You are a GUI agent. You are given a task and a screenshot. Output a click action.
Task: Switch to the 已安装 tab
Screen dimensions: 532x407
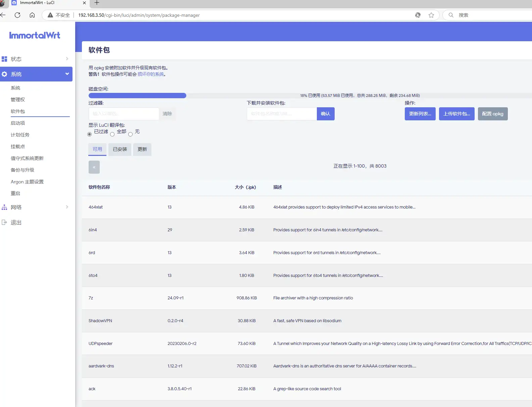point(120,150)
